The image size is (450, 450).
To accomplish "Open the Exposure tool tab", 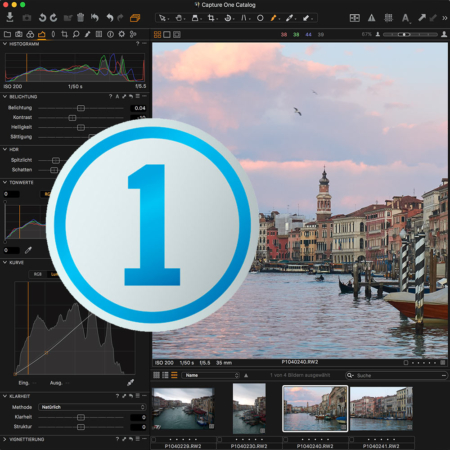I will coord(42,34).
